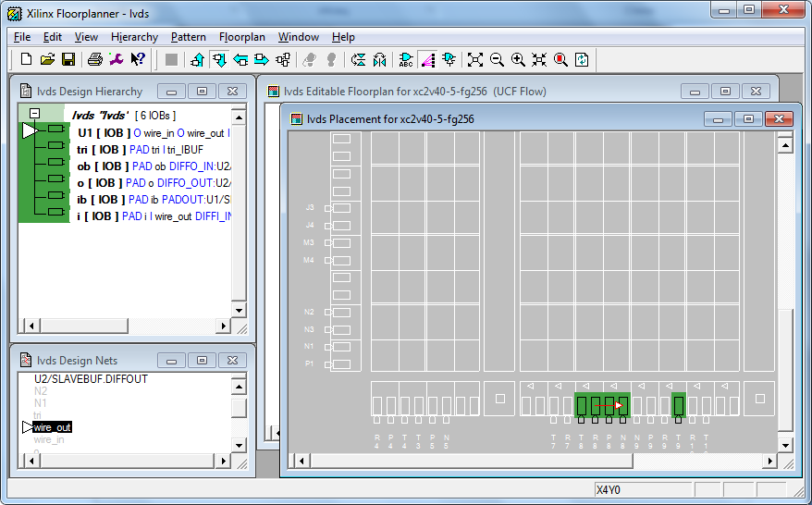Click the gate ABC labels icon
The width and height of the screenshot is (812, 505).
click(406, 59)
